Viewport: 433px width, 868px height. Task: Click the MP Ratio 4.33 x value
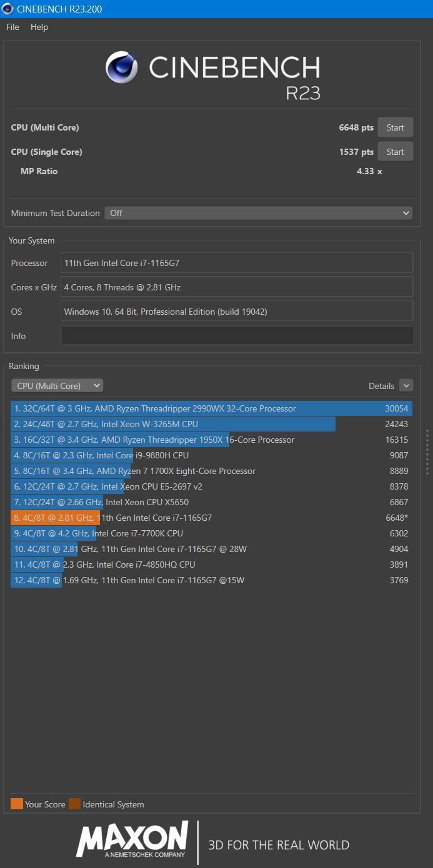click(x=369, y=171)
